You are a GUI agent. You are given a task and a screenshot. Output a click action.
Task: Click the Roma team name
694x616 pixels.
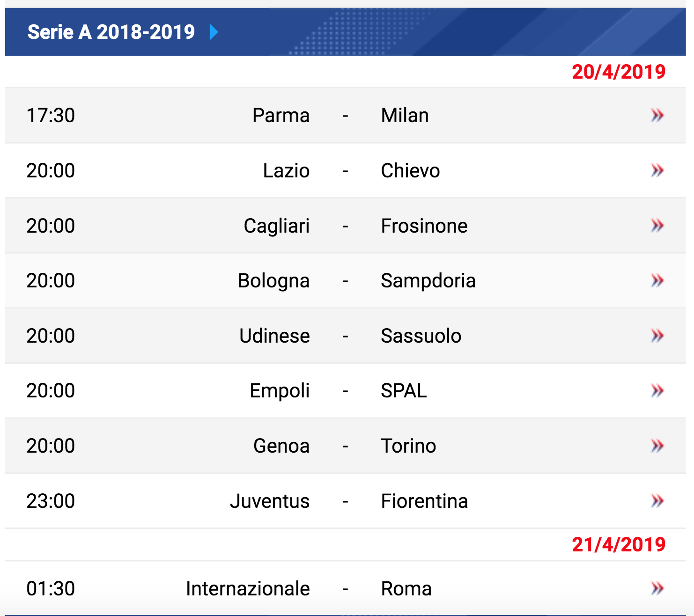click(x=406, y=588)
